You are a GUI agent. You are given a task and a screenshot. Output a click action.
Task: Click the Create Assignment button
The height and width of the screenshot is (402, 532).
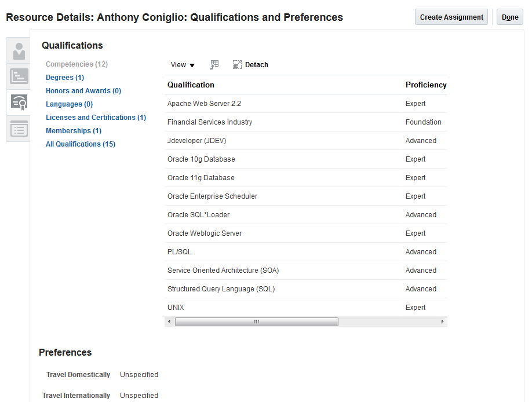click(x=451, y=17)
